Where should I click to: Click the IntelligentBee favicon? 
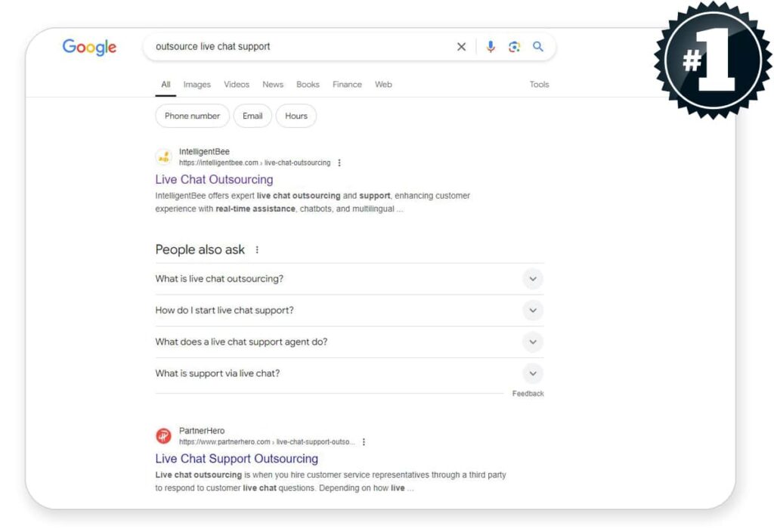tap(164, 157)
